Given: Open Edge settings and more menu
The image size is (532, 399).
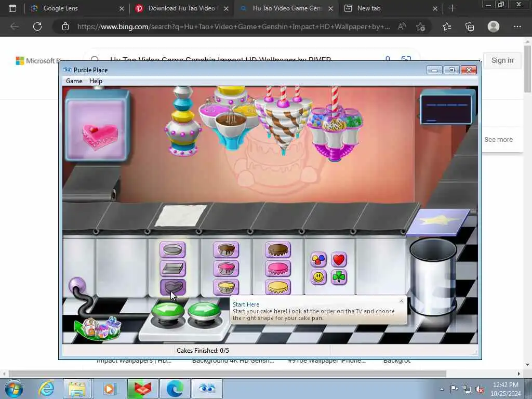Looking at the screenshot, I should [x=517, y=26].
